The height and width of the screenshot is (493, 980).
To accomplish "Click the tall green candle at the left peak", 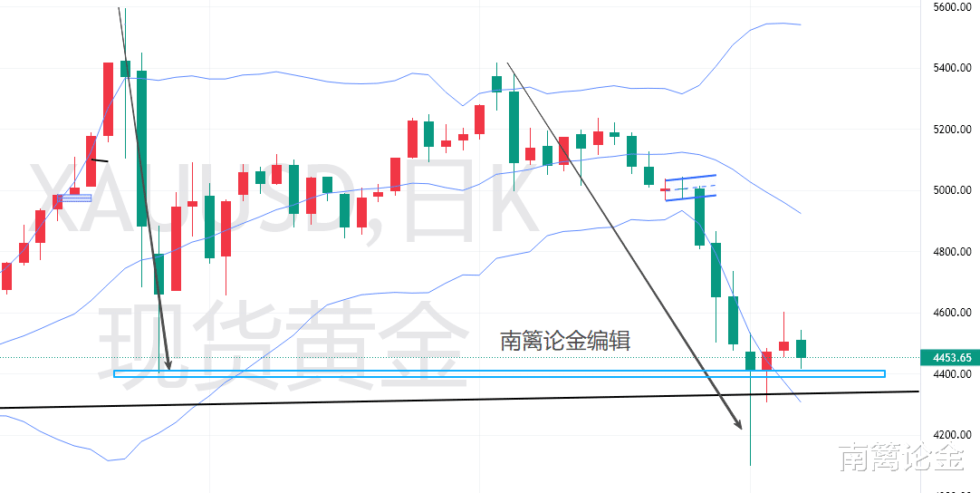I will click(142, 145).
